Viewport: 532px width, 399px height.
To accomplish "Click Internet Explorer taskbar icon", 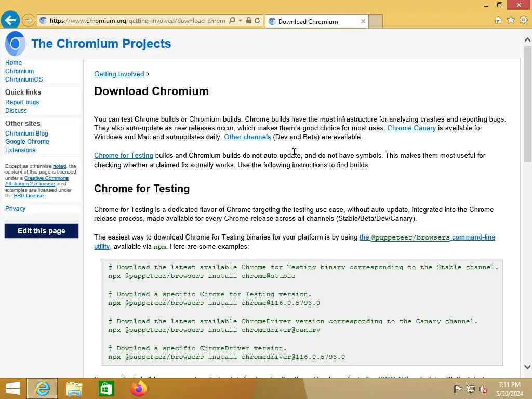I will click(x=42, y=389).
